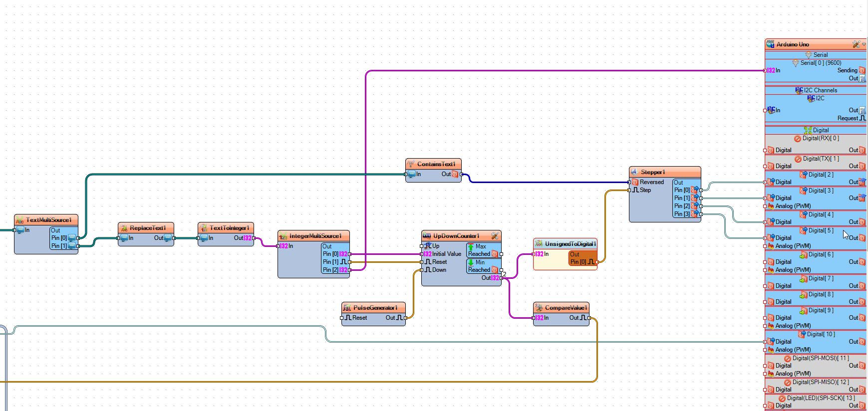Click the Digital[2] channel header icon
This screenshot has height=411, width=868.
click(804, 175)
